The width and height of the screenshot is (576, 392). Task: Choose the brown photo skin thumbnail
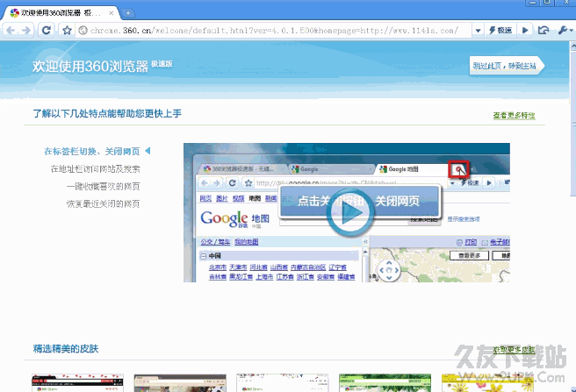(180, 383)
